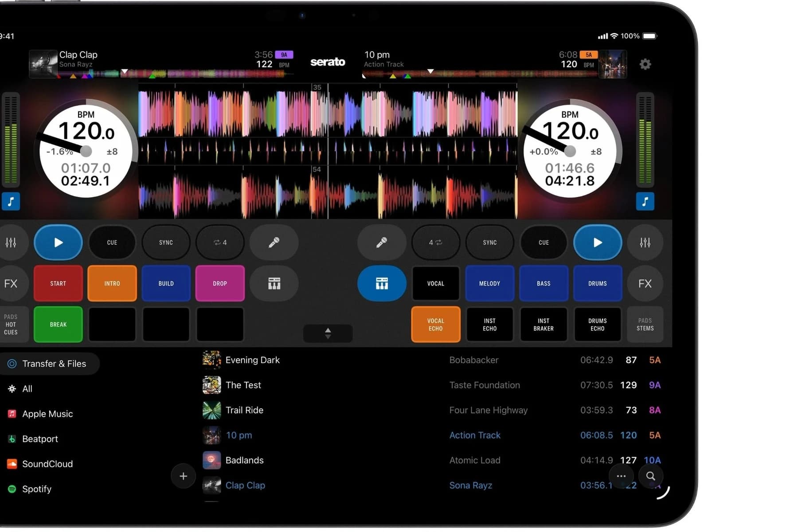
Task: Tap Clap Clap album art thumbnail in header
Action: point(43,64)
